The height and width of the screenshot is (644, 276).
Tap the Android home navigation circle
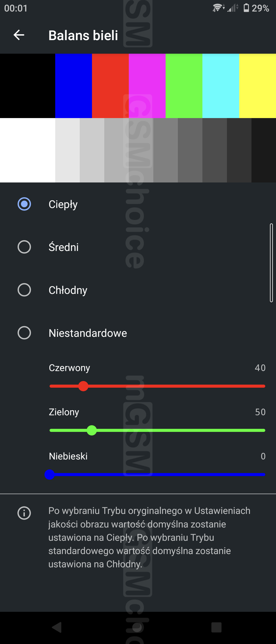pyautogui.click(x=137, y=627)
